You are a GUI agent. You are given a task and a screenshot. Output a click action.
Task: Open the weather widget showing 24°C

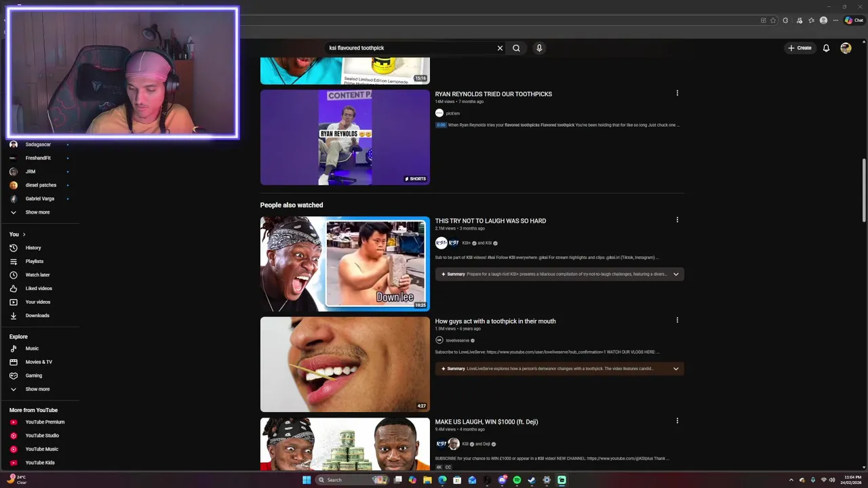(x=18, y=480)
